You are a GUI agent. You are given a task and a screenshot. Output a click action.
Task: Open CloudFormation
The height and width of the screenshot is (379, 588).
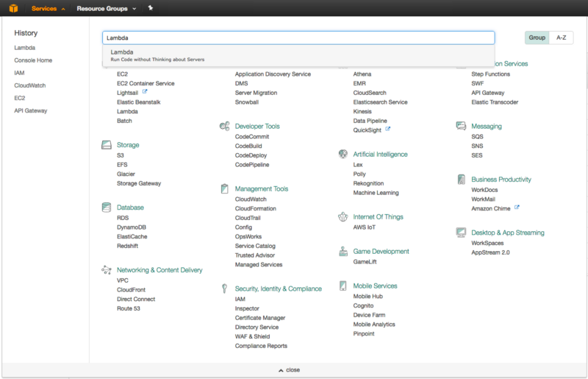[255, 208]
